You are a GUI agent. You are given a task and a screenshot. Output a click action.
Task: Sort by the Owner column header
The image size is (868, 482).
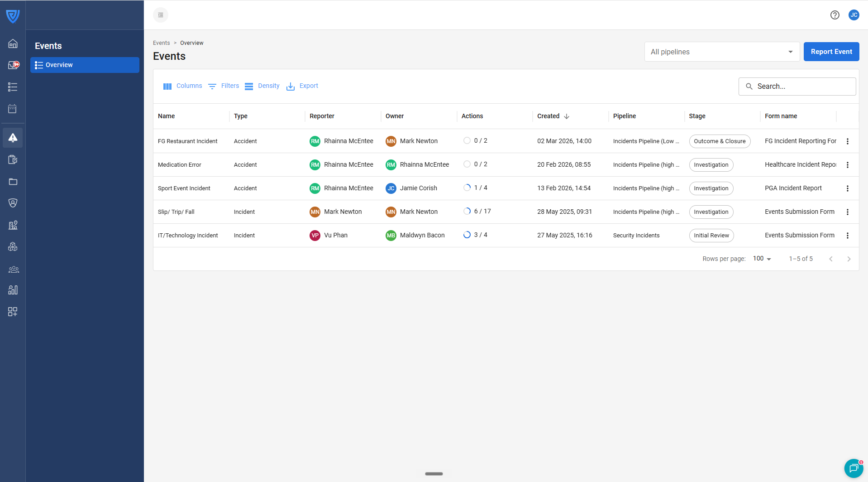(395, 116)
